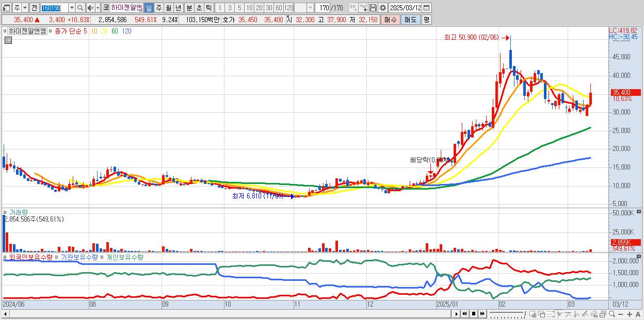Viewport: 644px width, 320px height.
Task: Close the holdings panel with its X
Action: coord(639,257)
